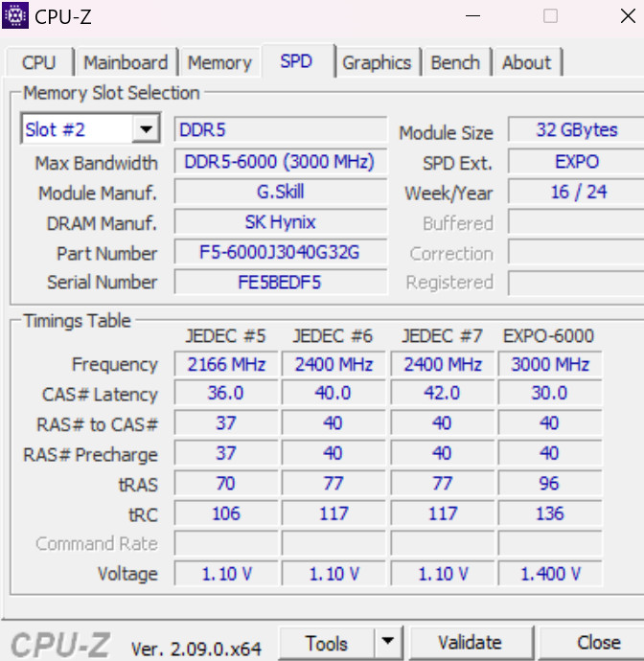
Task: Select the SPD tab
Action: 296,61
